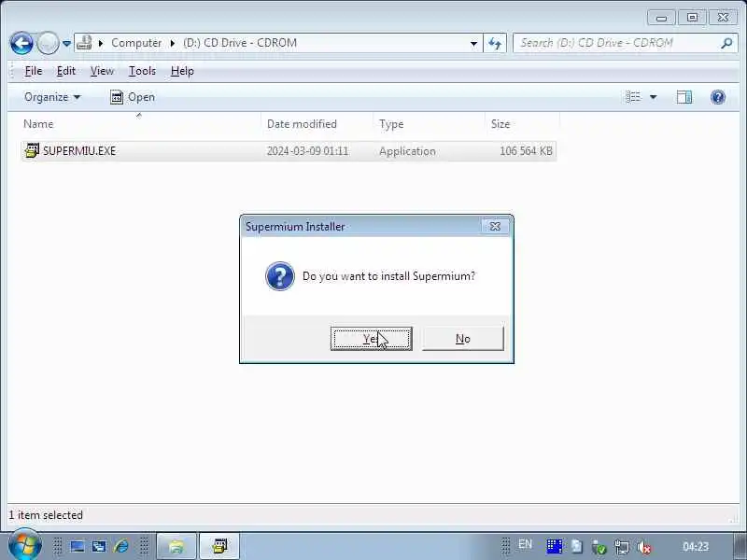Toggle the preview pane icon
Image resolution: width=747 pixels, height=560 pixels.
click(684, 97)
